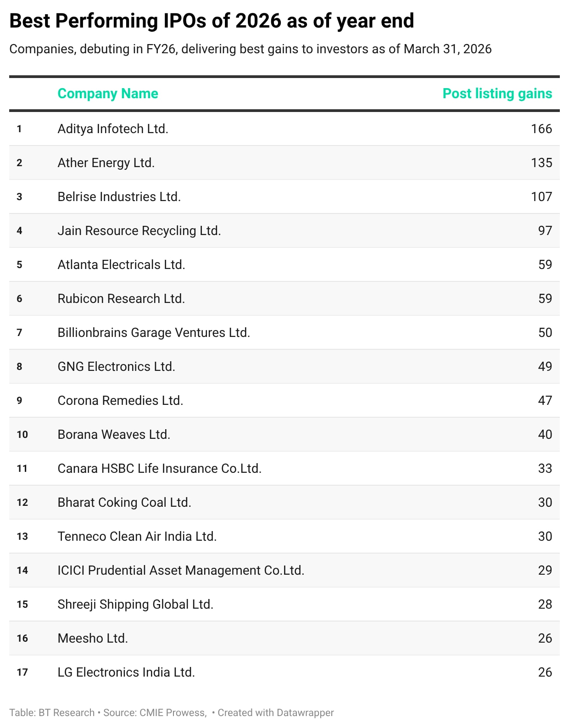
Task: Select Belrise Industries Ltd. entry
Action: (x=119, y=197)
